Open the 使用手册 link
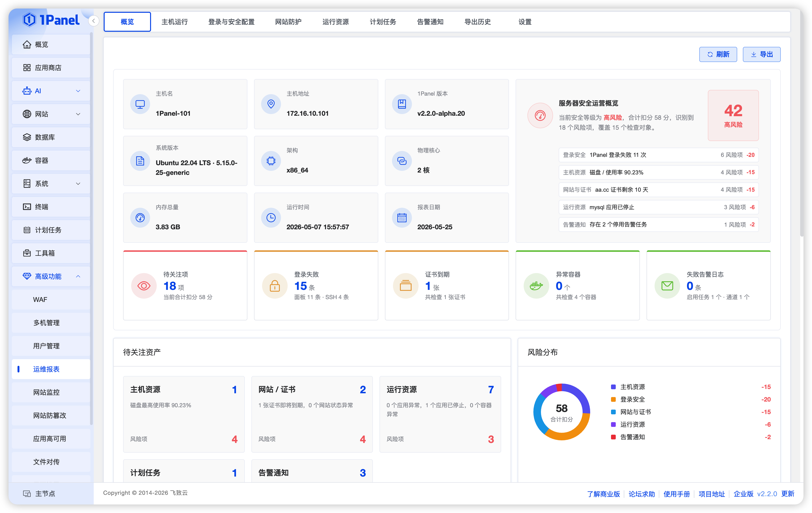 pos(676,494)
